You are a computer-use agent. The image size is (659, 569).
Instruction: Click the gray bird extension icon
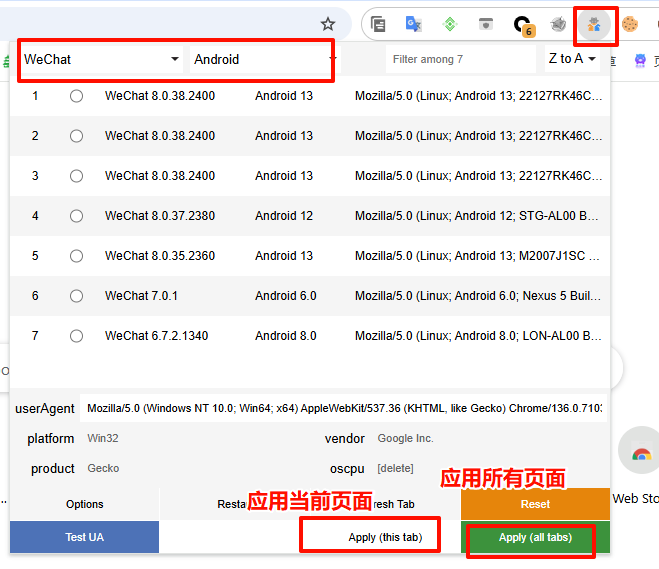click(558, 24)
